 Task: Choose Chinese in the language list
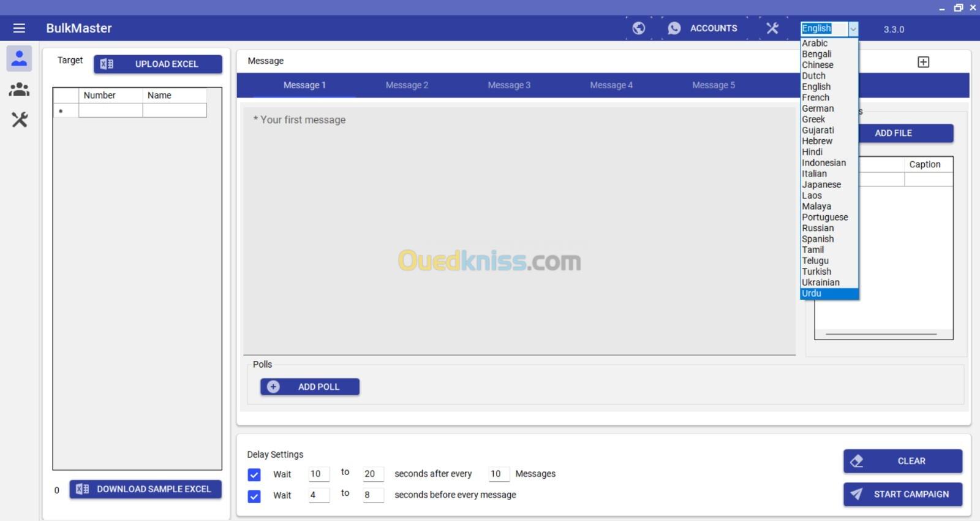tap(829, 65)
